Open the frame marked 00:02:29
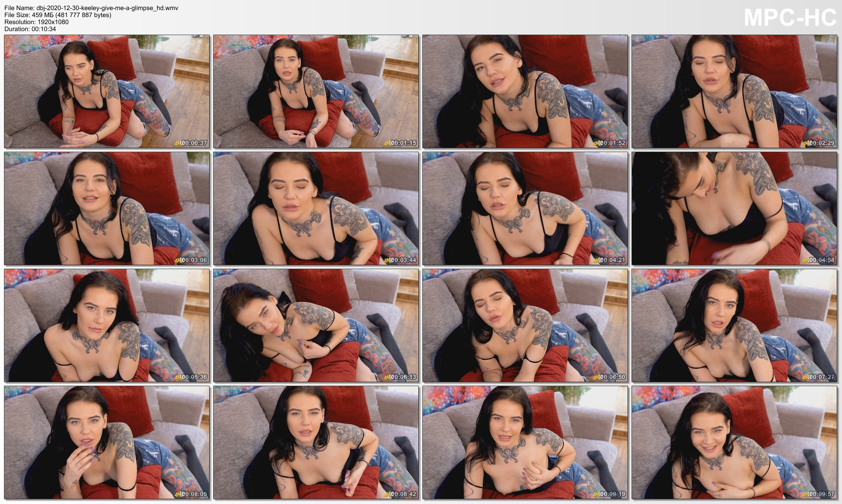The height and width of the screenshot is (504, 842). coord(734,91)
